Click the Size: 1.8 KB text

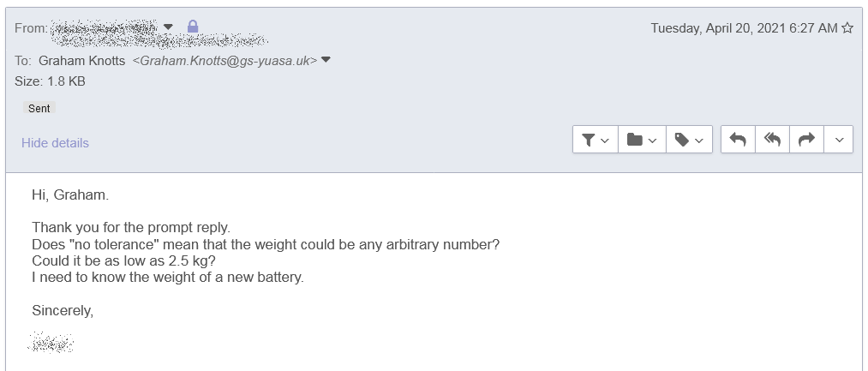50,81
